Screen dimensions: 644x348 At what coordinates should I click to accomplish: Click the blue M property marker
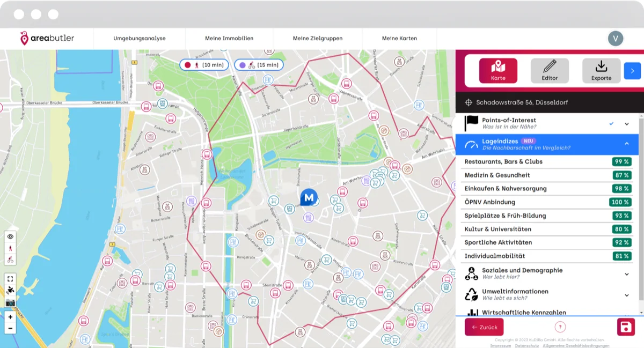pos(309,197)
